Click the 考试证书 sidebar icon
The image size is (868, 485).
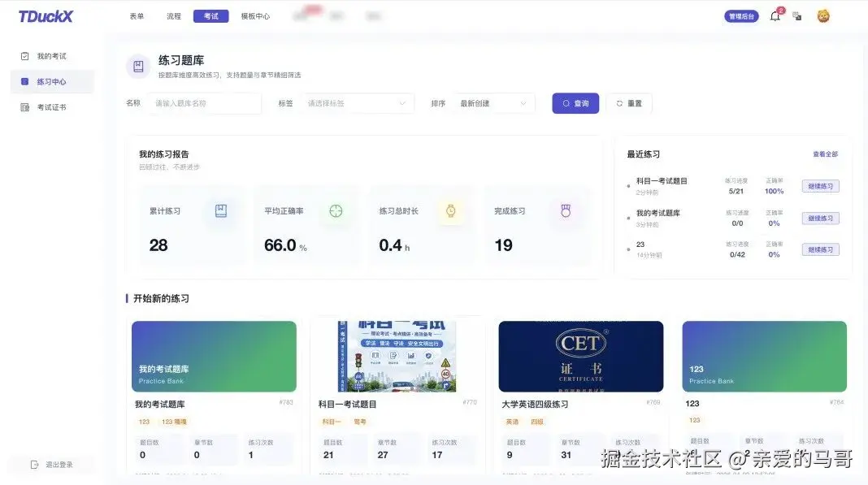click(x=25, y=107)
